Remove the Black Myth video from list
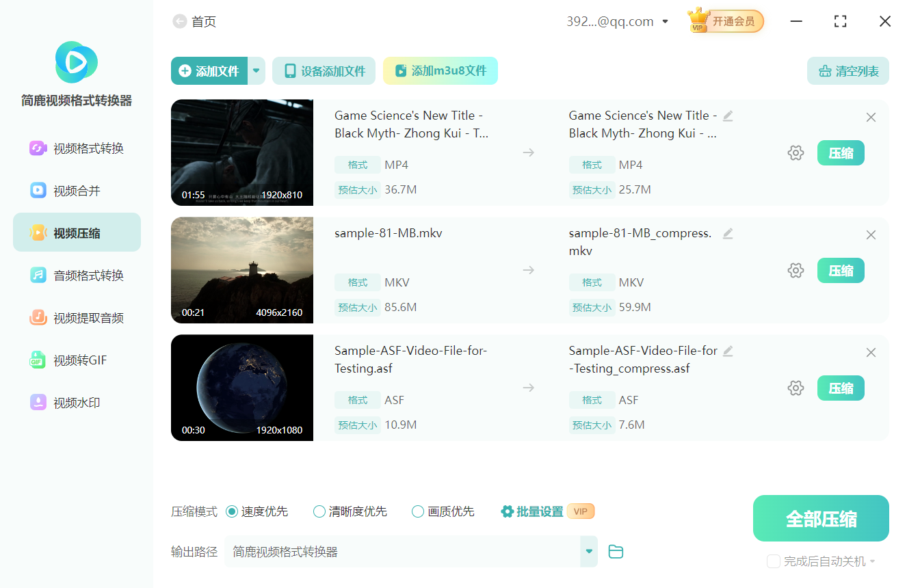 [871, 118]
